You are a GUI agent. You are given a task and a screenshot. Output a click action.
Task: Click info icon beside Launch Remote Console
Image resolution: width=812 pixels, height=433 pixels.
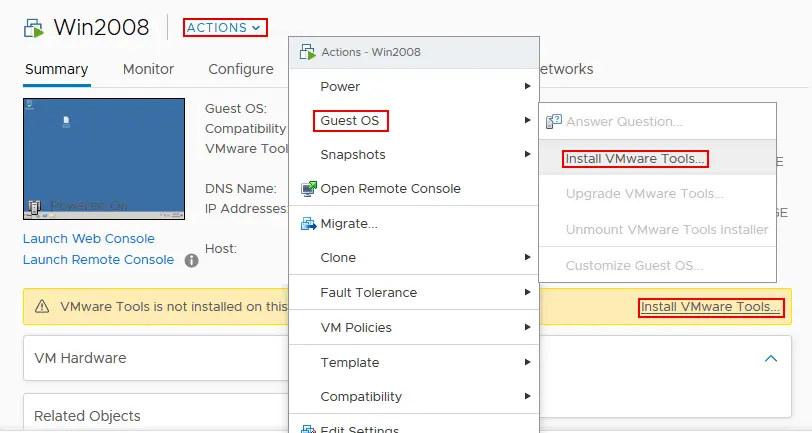pyautogui.click(x=192, y=260)
